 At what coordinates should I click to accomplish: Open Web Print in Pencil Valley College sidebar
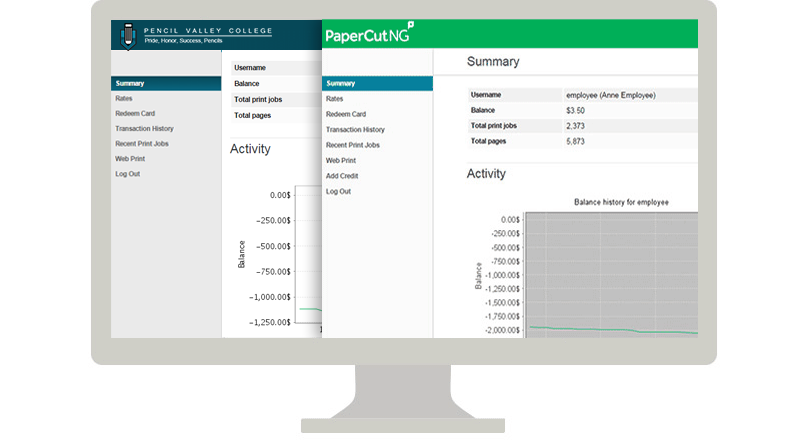click(x=130, y=158)
